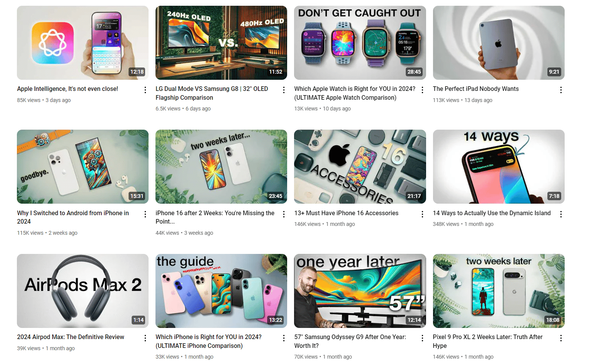This screenshot has height=364, width=590.
Task: Open options menu for Apple Intelligence video
Action: (145, 90)
